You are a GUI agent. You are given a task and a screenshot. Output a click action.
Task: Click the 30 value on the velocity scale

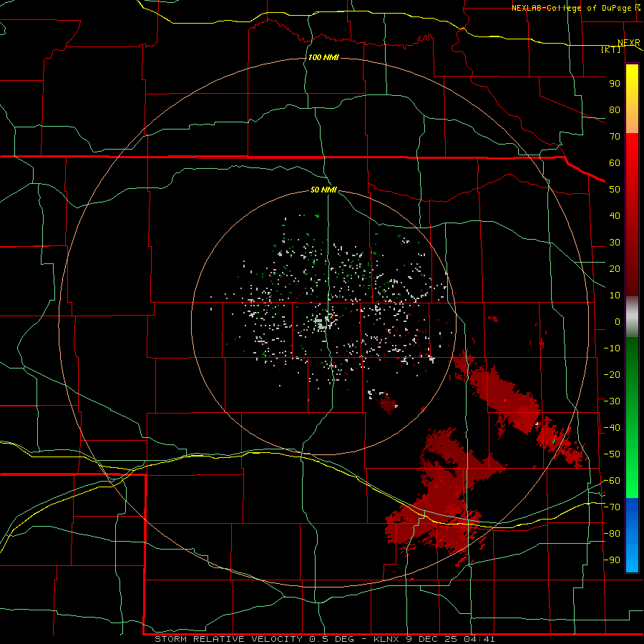[x=615, y=243]
